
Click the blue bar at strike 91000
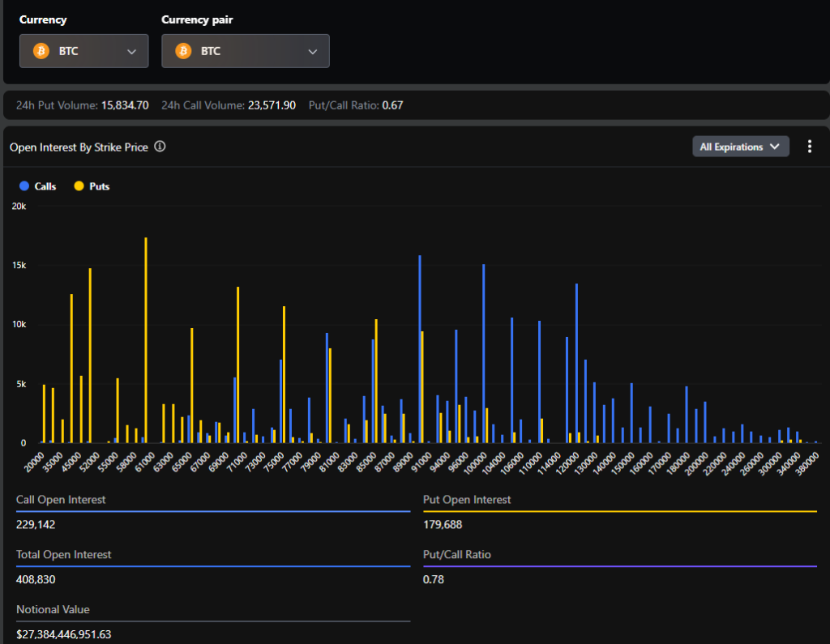coord(421,348)
